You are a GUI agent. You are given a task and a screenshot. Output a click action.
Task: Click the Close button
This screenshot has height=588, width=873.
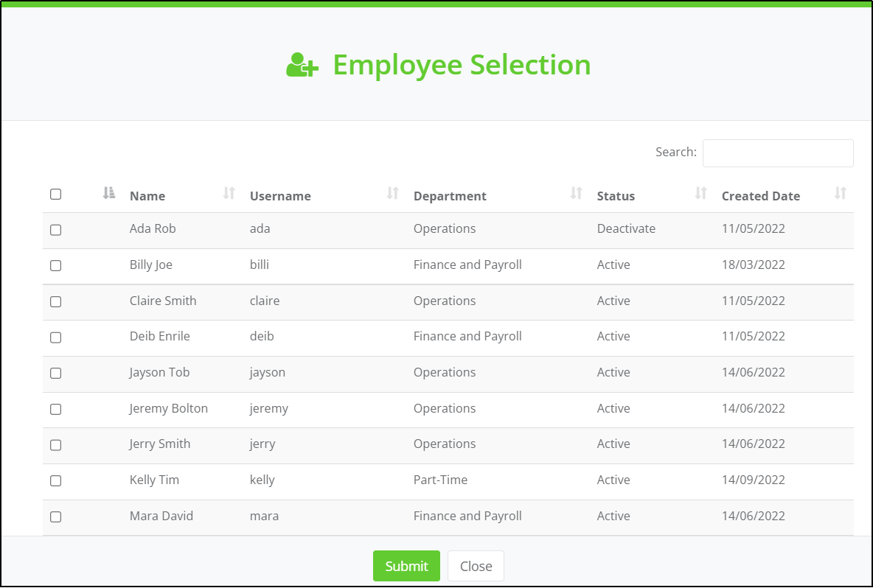476,566
